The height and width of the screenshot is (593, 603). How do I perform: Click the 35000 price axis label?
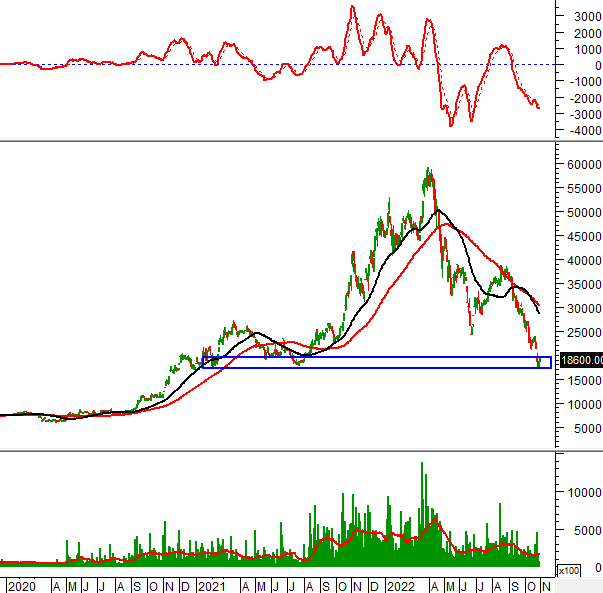pos(583,285)
